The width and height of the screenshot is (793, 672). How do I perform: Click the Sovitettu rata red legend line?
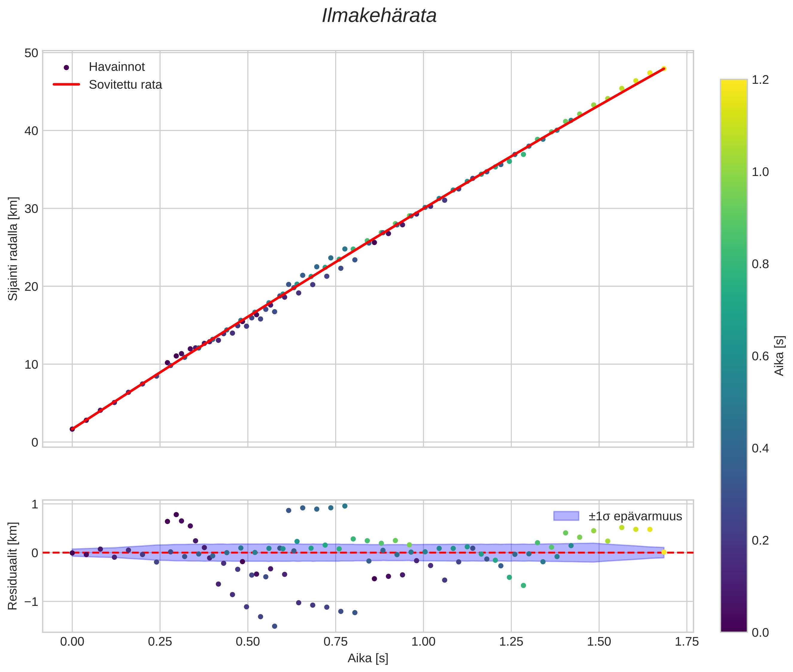tap(66, 85)
